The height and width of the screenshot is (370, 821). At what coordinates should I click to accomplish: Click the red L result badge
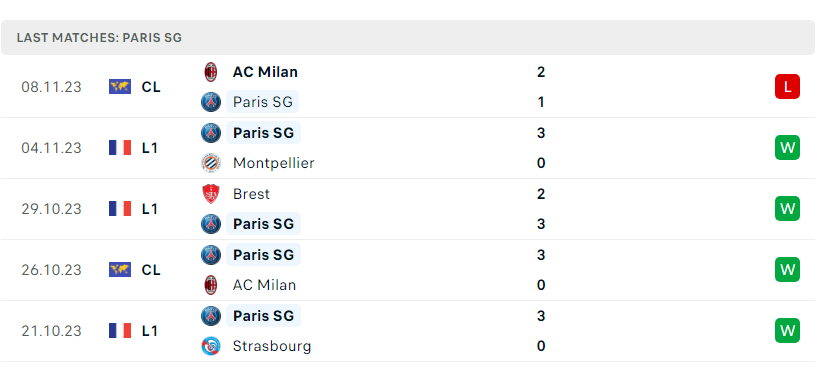[x=787, y=87]
